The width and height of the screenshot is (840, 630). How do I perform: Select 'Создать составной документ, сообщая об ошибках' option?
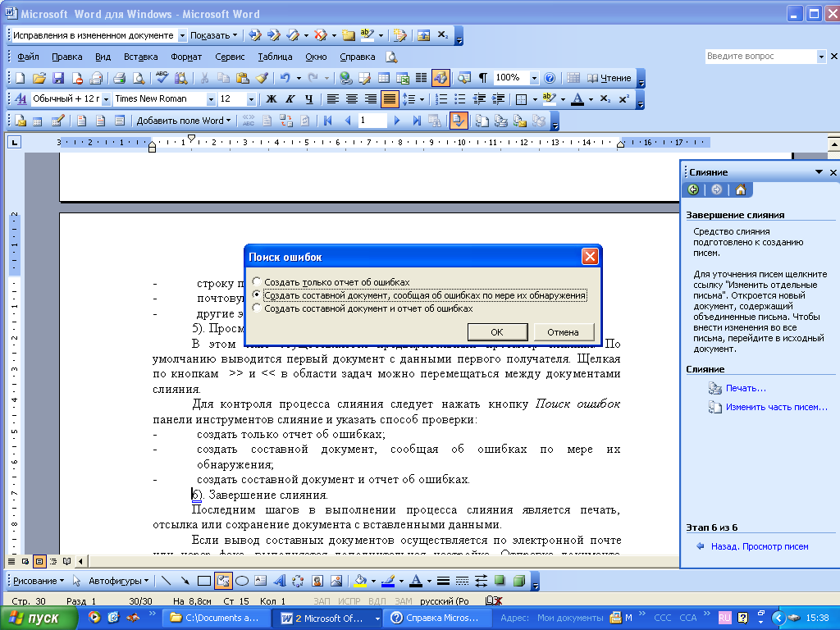pyautogui.click(x=420, y=295)
